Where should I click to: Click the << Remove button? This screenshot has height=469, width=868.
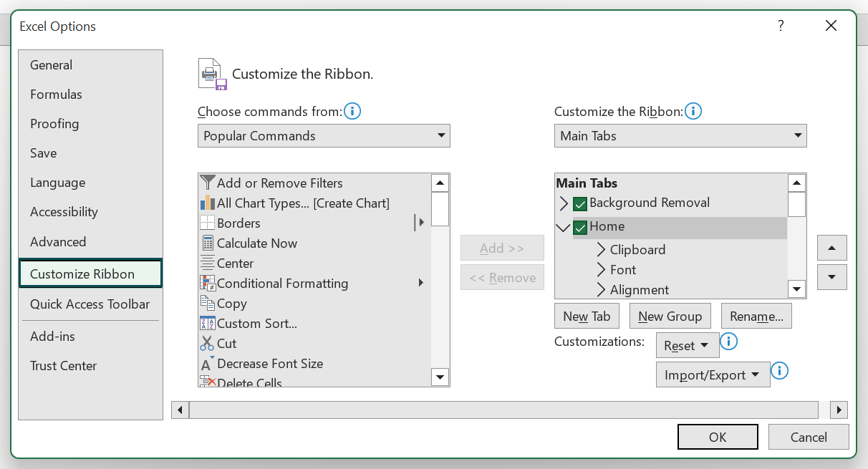(502, 278)
